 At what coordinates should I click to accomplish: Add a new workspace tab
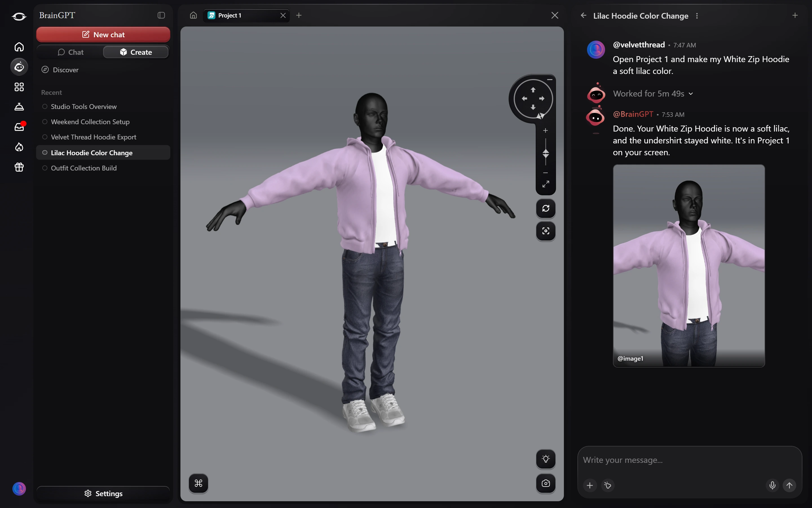(299, 16)
